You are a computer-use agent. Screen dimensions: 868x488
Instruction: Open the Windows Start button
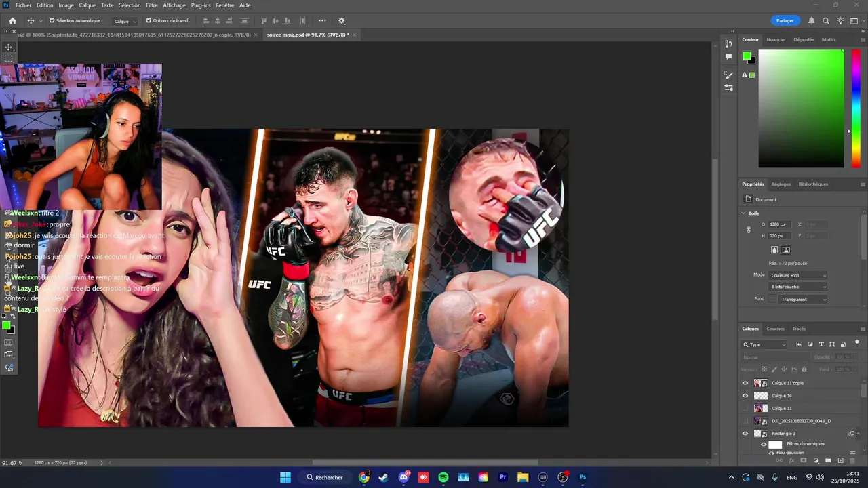point(285,477)
